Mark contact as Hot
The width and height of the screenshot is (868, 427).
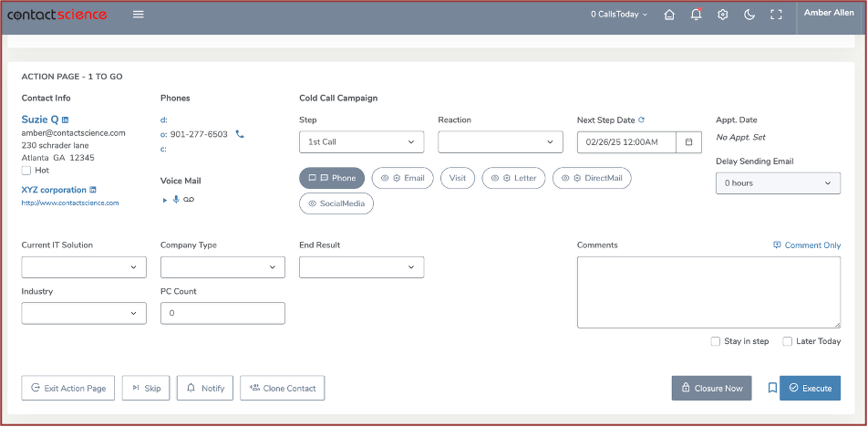(x=26, y=171)
